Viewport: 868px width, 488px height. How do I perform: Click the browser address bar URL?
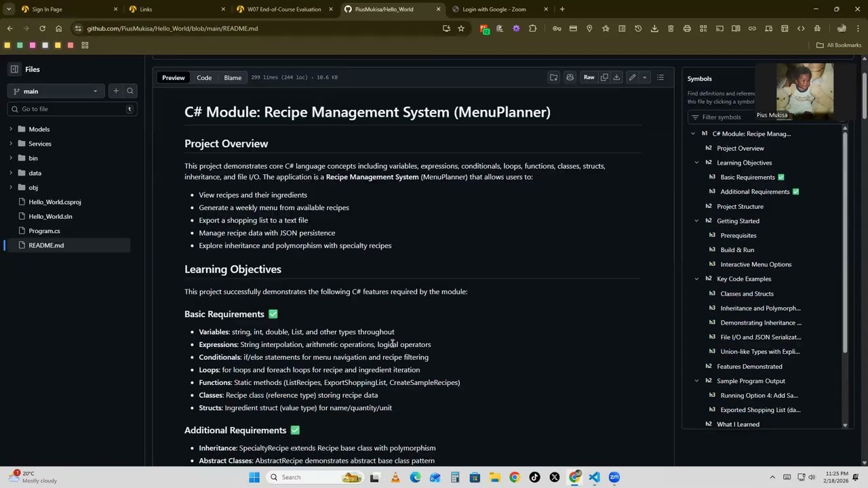[172, 28]
